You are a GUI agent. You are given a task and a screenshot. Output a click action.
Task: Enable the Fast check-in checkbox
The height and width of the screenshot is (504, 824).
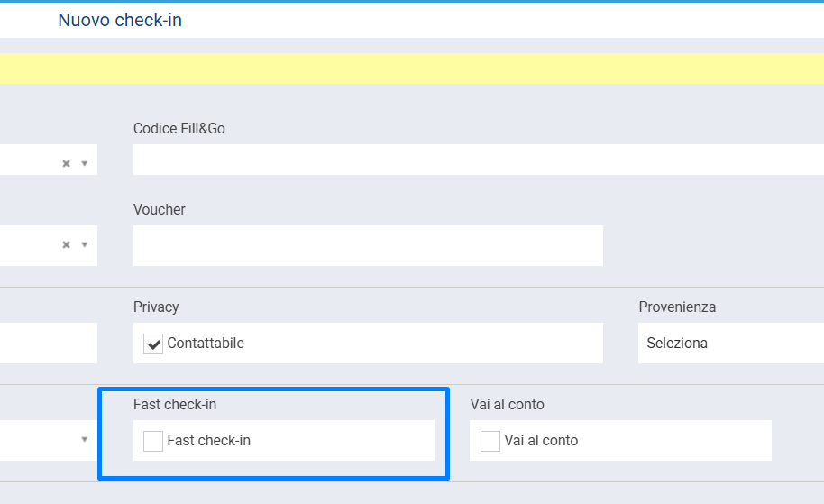click(153, 441)
